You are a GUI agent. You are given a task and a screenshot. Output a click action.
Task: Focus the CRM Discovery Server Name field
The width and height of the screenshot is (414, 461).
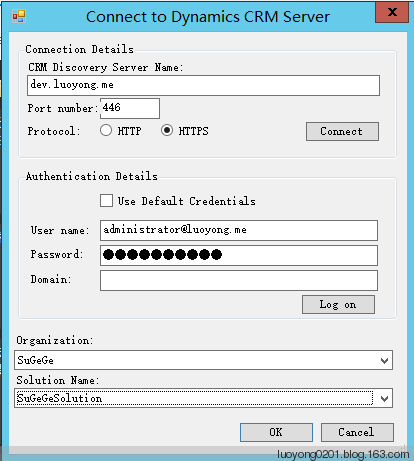[x=203, y=85]
